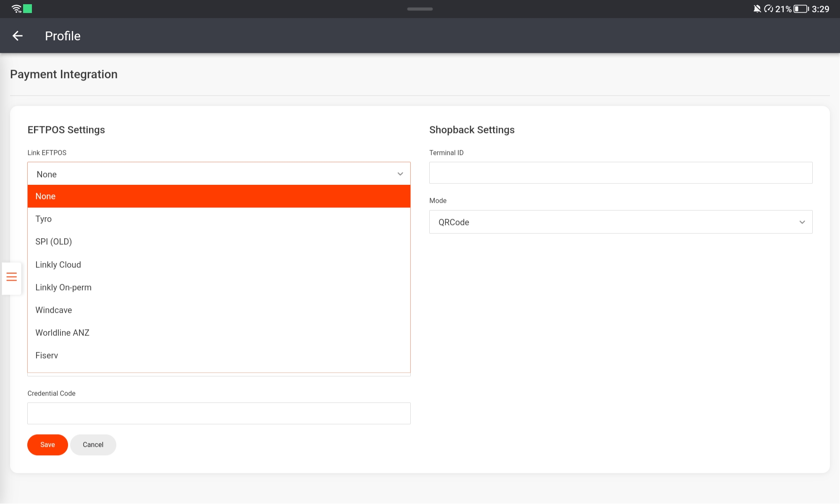Pick Worldline ANZ option

(x=218, y=333)
